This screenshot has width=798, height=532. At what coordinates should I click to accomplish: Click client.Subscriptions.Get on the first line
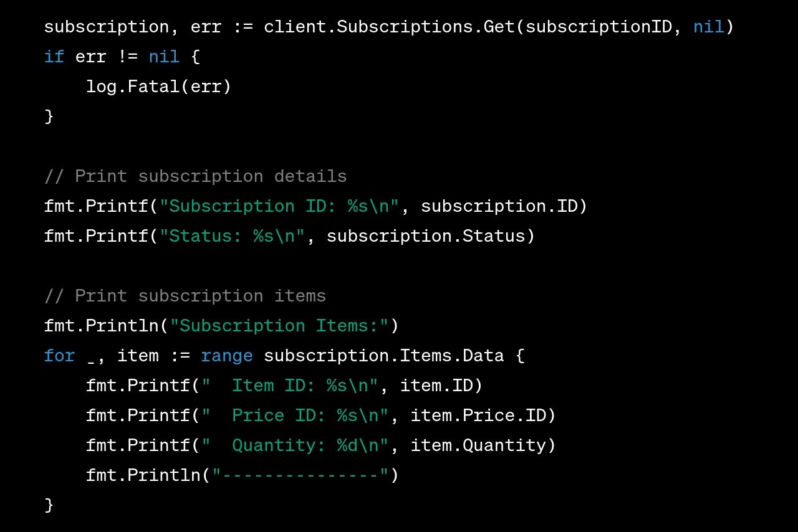(389, 27)
